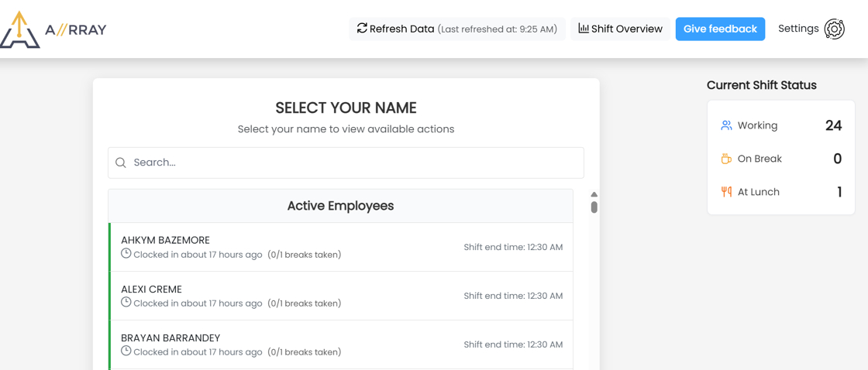Image resolution: width=868 pixels, height=370 pixels.
Task: Click clock icon under AHKYM BAZEMORE
Action: point(126,254)
